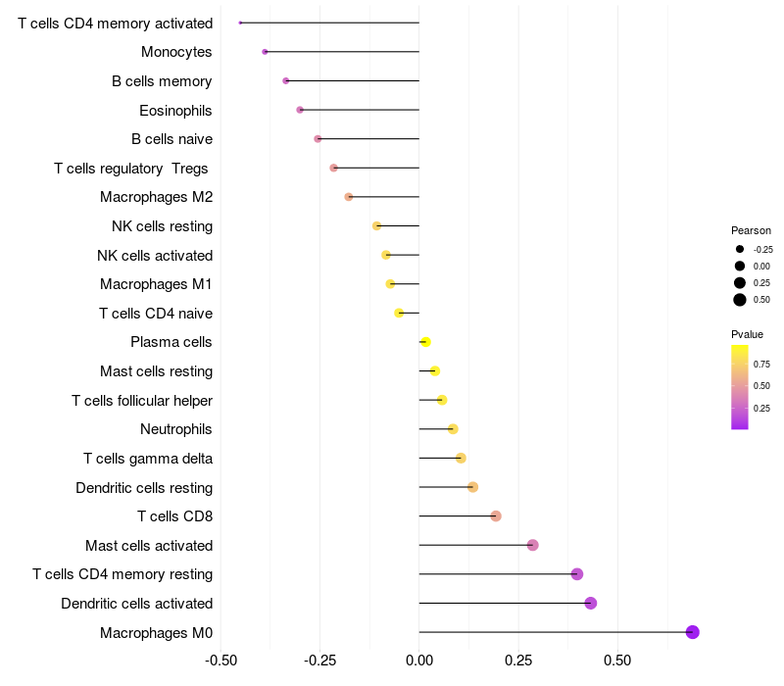Click the Macrophages M0 data point
This screenshot has height=686, width=784.
click(692, 632)
